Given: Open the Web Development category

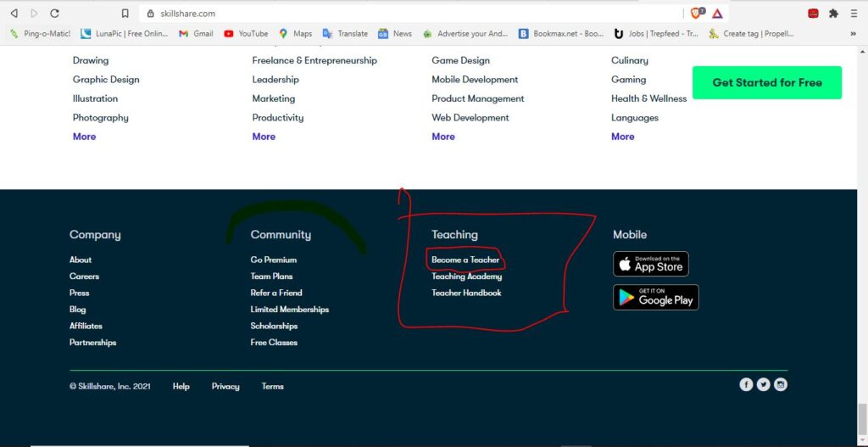Looking at the screenshot, I should pyautogui.click(x=470, y=117).
